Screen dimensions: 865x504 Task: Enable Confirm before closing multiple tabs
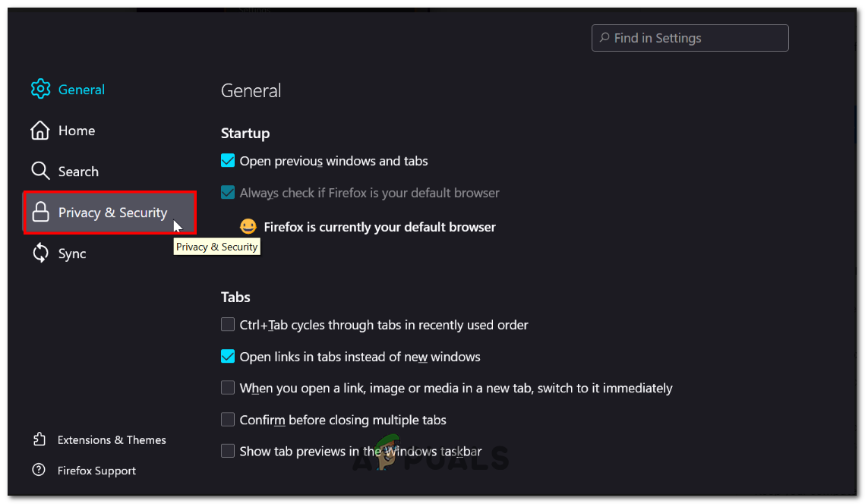pyautogui.click(x=228, y=419)
